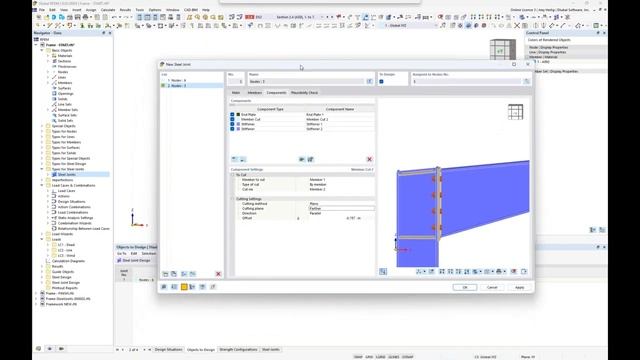The image size is (640, 360).
Task: Toggle SNAP in the status bar
Action: tap(358, 357)
